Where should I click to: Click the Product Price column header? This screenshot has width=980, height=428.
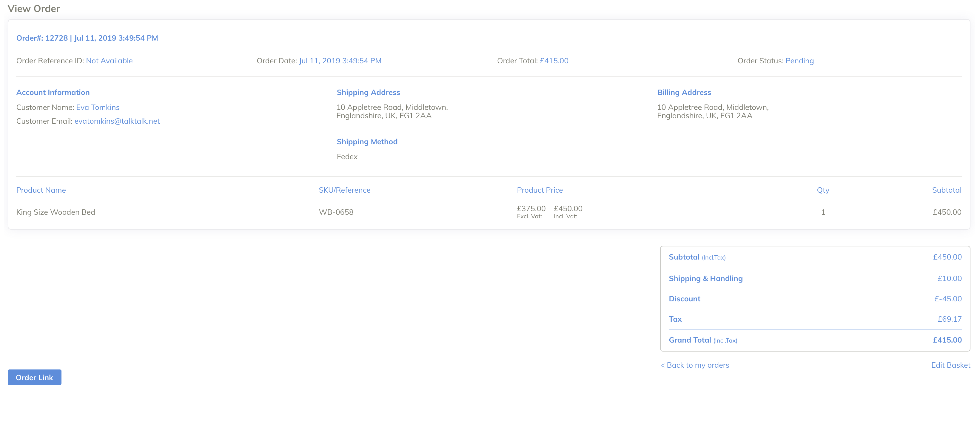click(540, 190)
